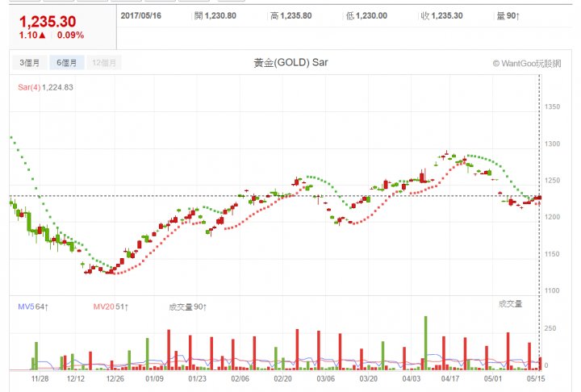Viewport: 581px width, 392px height.
Task: Click the close price 收 1,235.30
Action: tap(442, 15)
